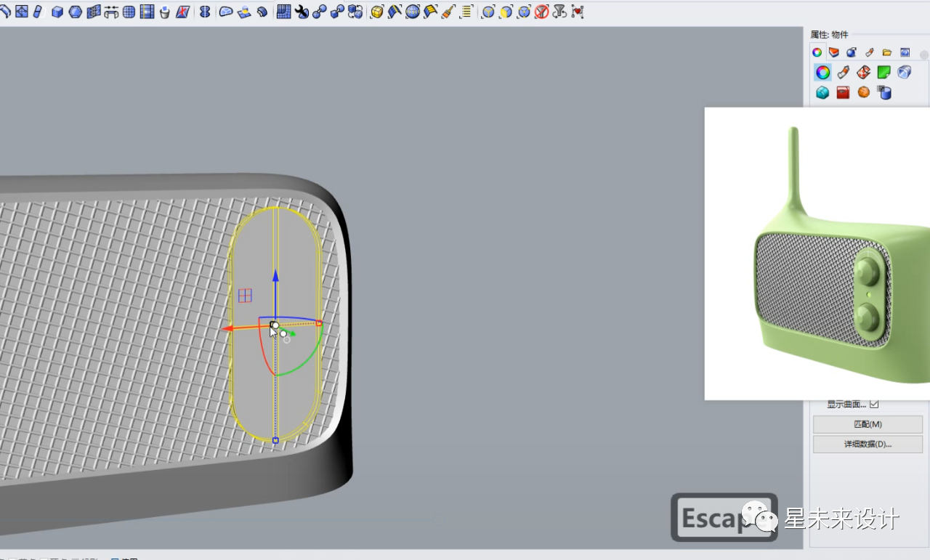Open the blue grid mesh icon
This screenshot has height=560, width=930.
click(x=284, y=12)
